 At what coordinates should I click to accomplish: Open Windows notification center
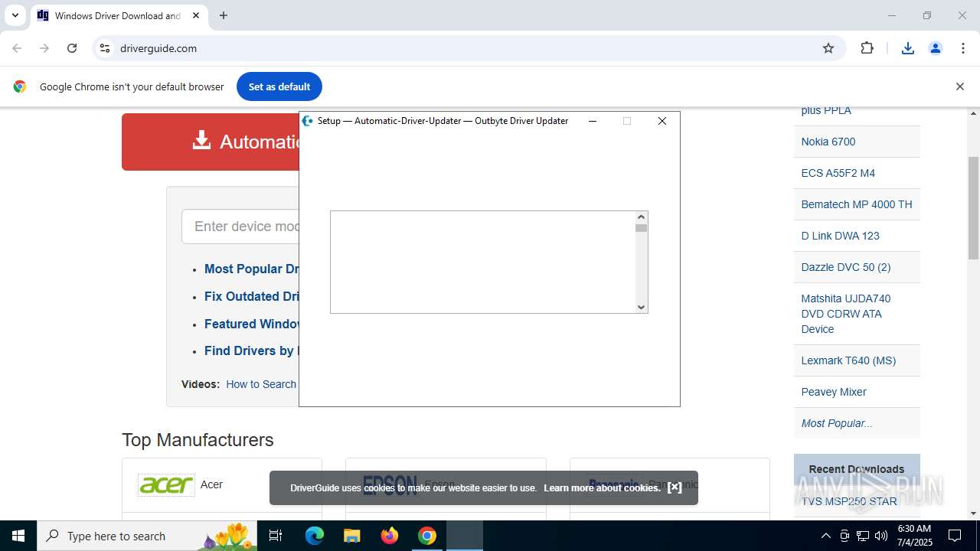click(955, 536)
